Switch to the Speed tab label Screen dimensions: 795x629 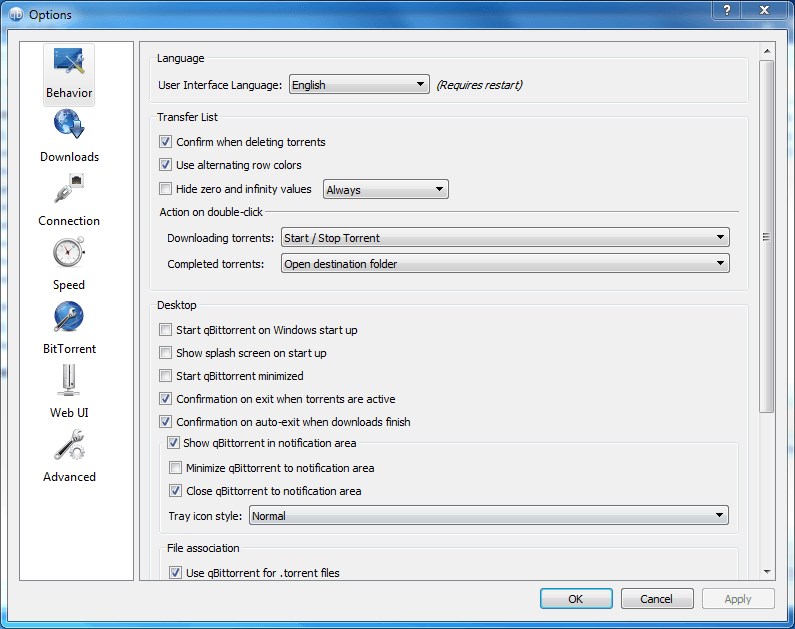point(69,285)
